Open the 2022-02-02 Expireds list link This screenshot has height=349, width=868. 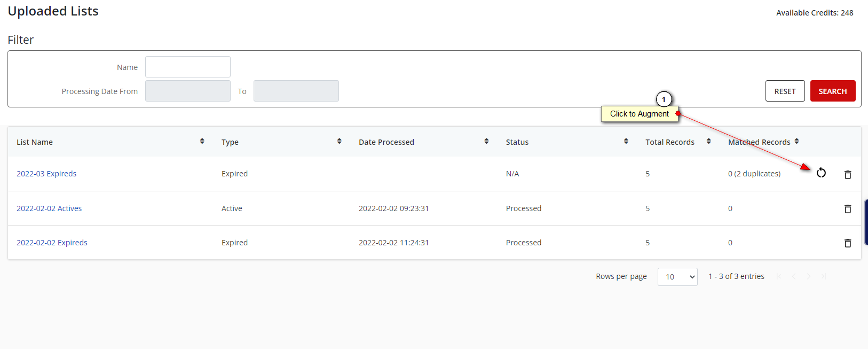click(x=52, y=243)
